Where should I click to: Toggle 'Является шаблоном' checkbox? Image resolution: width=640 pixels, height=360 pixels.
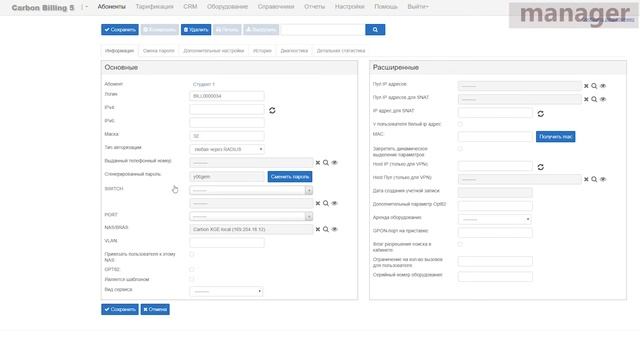(192, 280)
